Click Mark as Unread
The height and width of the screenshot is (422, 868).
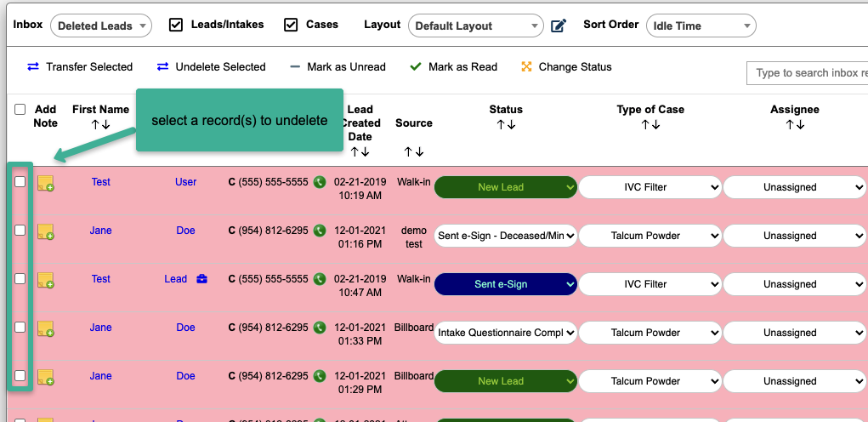pyautogui.click(x=338, y=67)
